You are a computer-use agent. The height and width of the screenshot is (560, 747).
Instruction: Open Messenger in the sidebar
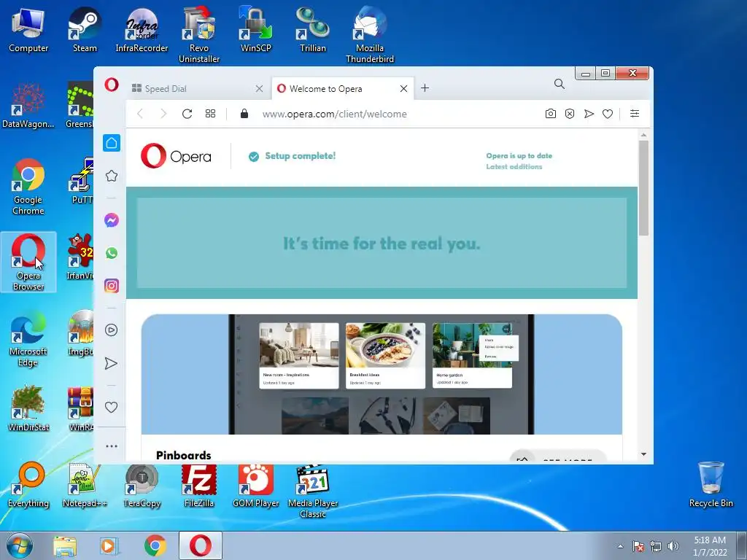click(112, 220)
